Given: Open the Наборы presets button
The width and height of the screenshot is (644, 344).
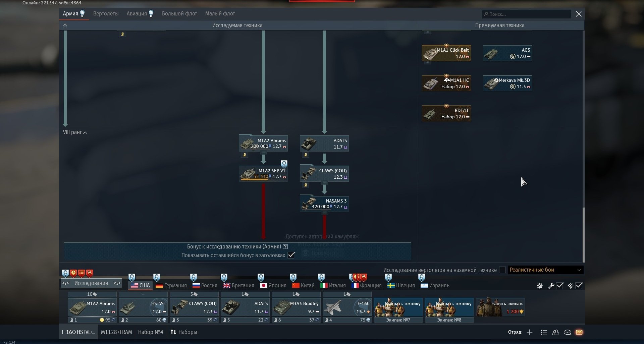Looking at the screenshot, I should [183, 332].
